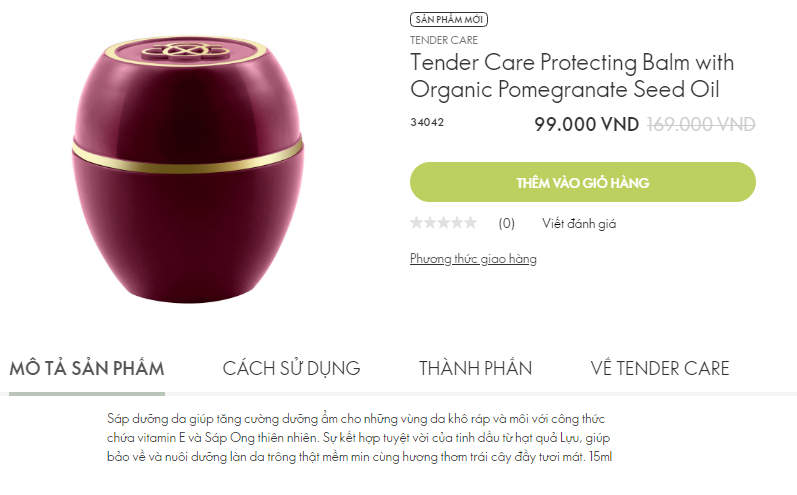797x495 pixels.
Task: Select the second rating star
Action: (430, 223)
